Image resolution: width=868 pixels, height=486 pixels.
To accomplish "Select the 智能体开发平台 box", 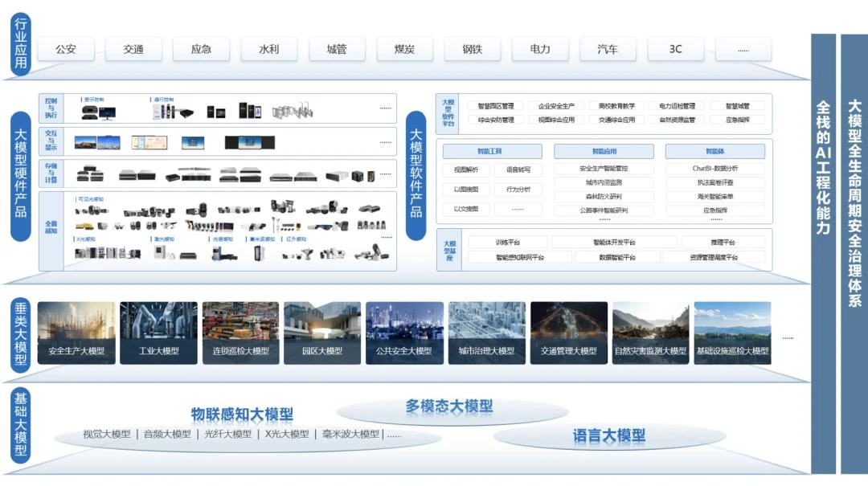I will coord(615,242).
